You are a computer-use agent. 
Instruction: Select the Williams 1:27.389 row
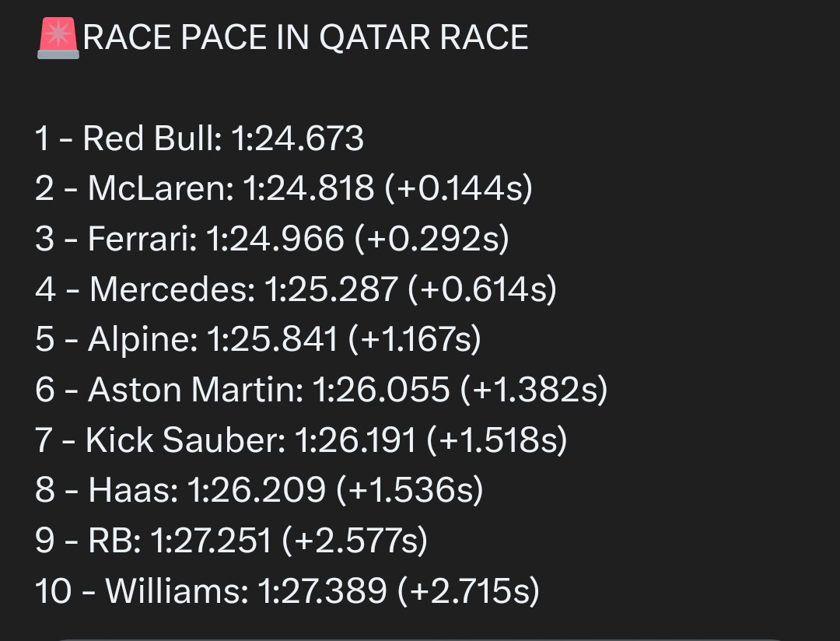[x=287, y=590]
